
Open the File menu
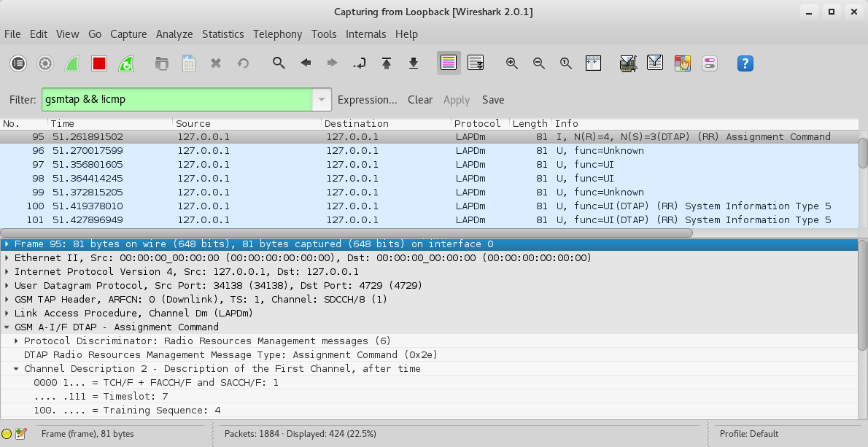12,34
